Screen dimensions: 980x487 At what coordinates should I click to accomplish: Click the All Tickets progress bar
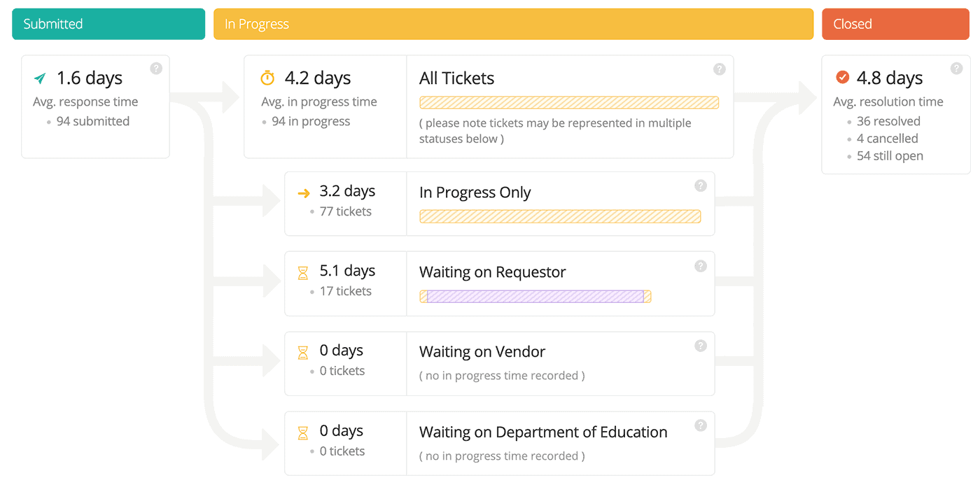pos(568,102)
